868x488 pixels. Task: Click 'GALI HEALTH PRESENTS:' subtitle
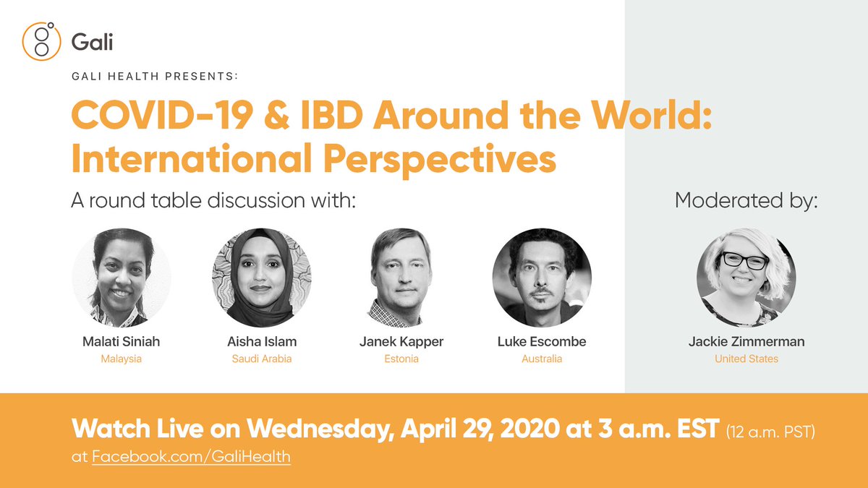coord(155,75)
